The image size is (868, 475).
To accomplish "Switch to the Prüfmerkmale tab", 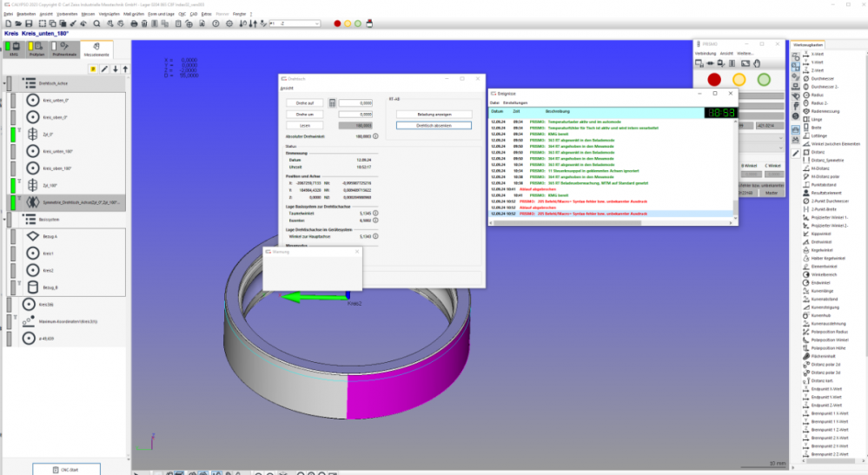I will click(x=64, y=49).
